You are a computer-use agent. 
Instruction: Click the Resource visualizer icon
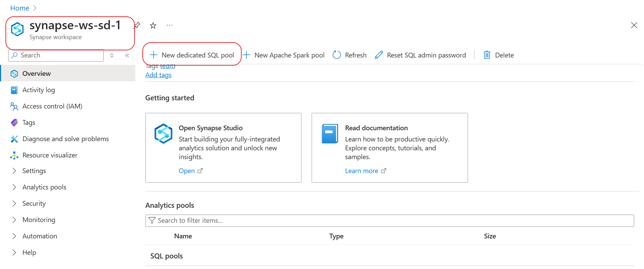14,155
